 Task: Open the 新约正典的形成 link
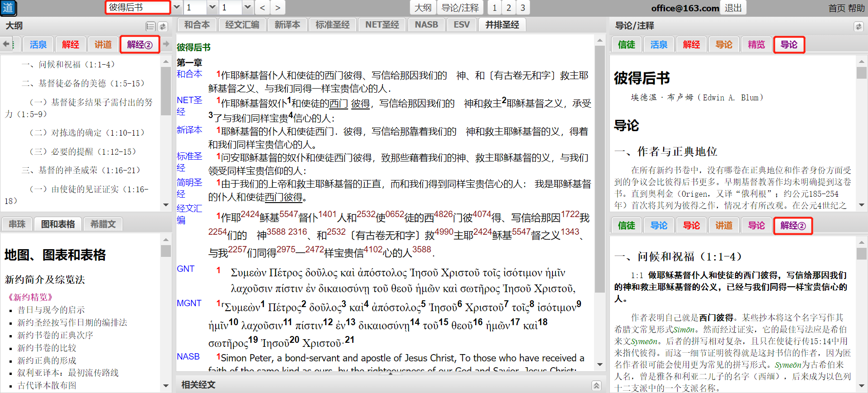pos(47,360)
